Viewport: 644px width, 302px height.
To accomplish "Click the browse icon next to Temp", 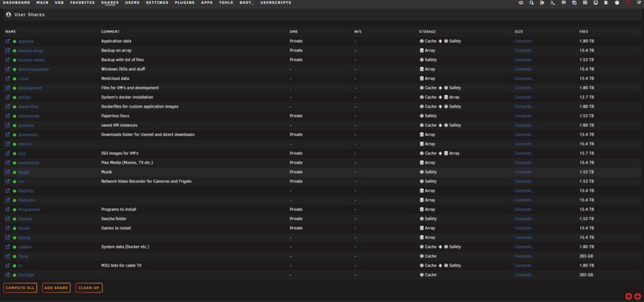I will [x=7, y=256].
